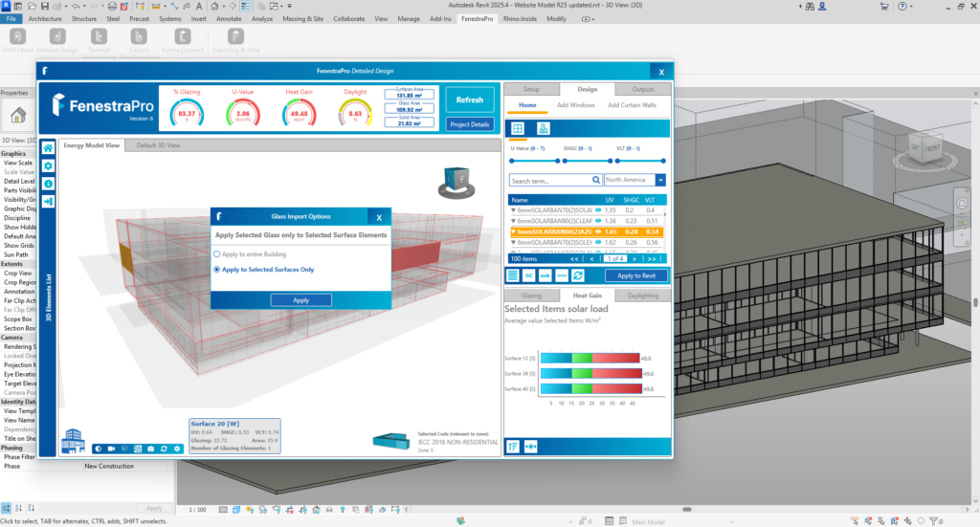
Task: Click the gear icon in view toolbar
Action: (x=177, y=449)
